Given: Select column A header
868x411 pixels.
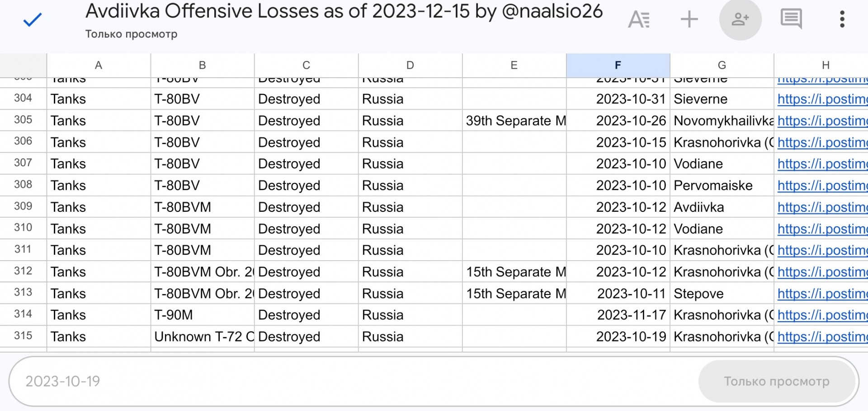Looking at the screenshot, I should pos(99,65).
